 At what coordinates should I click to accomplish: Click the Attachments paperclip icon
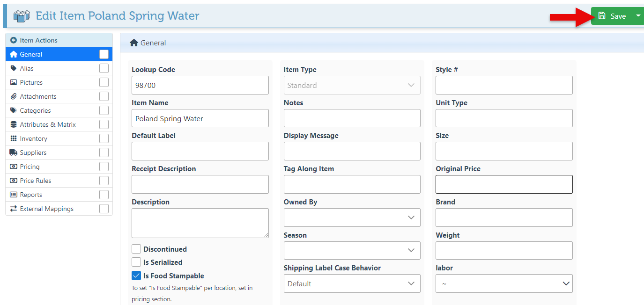click(x=14, y=96)
